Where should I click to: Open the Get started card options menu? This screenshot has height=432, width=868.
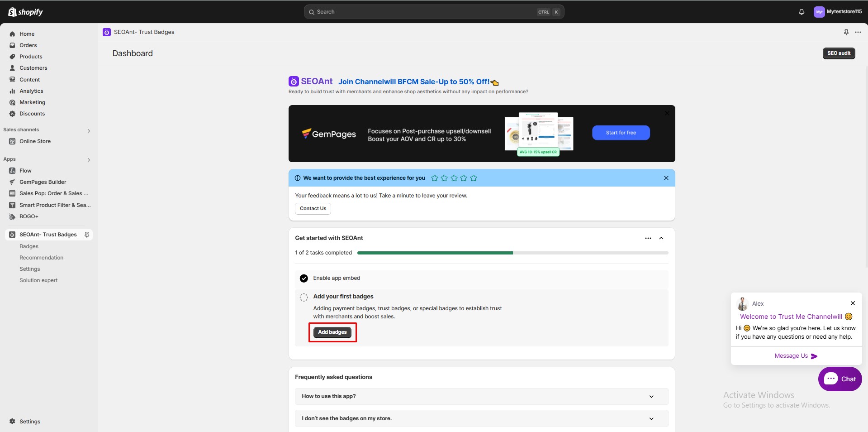pos(648,238)
